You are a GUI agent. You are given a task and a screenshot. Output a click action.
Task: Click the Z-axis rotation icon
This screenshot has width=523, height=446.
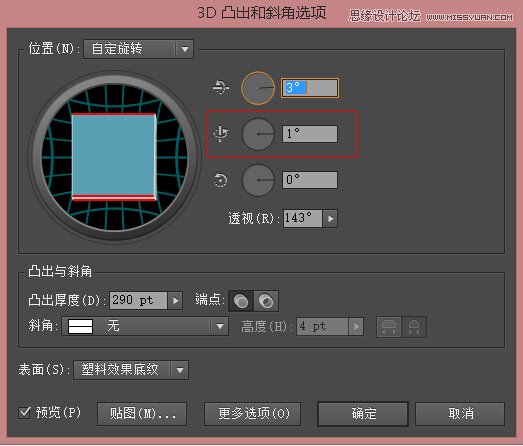point(220,180)
